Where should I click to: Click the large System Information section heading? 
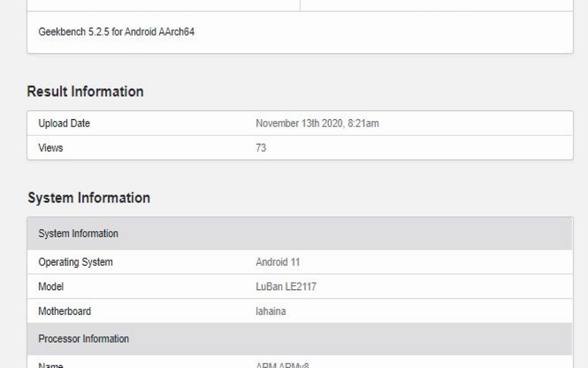89,198
